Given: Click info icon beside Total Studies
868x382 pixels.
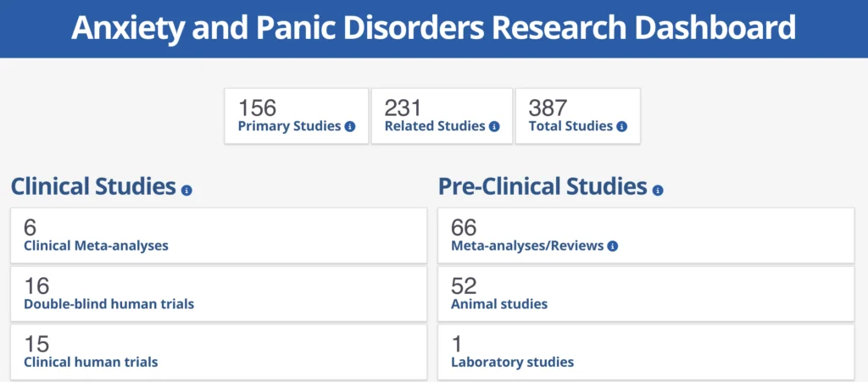Looking at the screenshot, I should pos(621,126).
